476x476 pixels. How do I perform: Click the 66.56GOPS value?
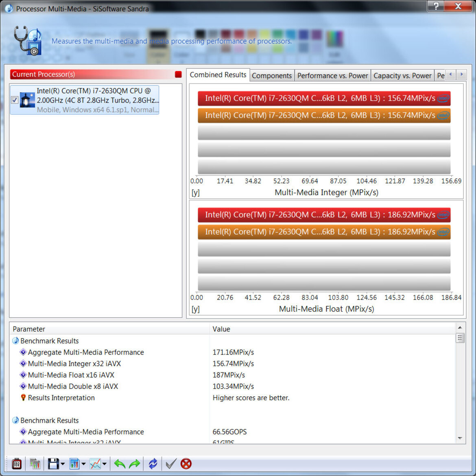click(x=229, y=432)
